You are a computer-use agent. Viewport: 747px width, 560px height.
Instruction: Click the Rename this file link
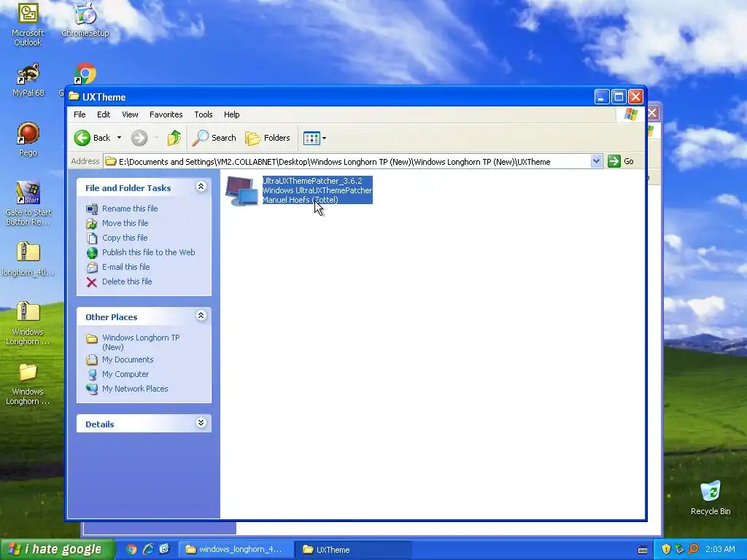pyautogui.click(x=130, y=209)
